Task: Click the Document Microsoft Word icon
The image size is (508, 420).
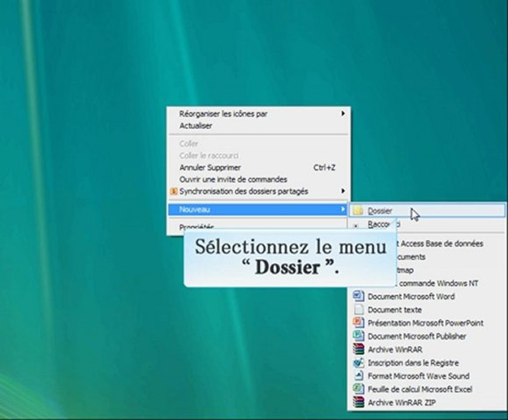Action: [x=359, y=296]
